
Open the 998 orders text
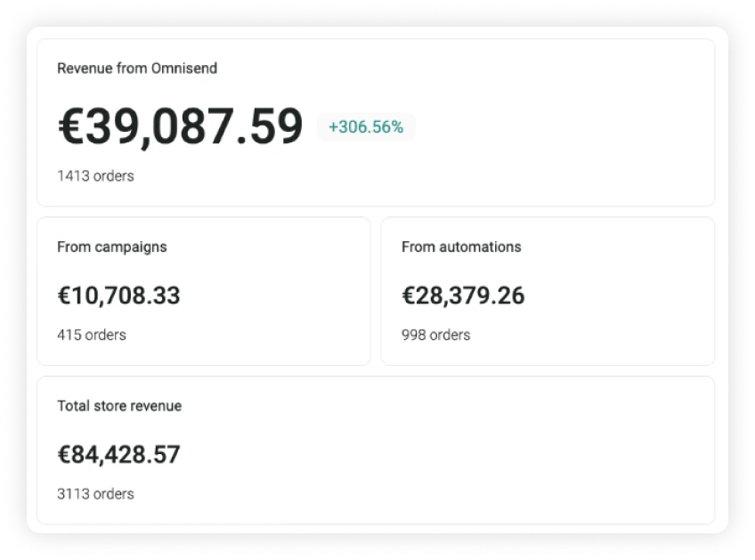pyautogui.click(x=435, y=335)
